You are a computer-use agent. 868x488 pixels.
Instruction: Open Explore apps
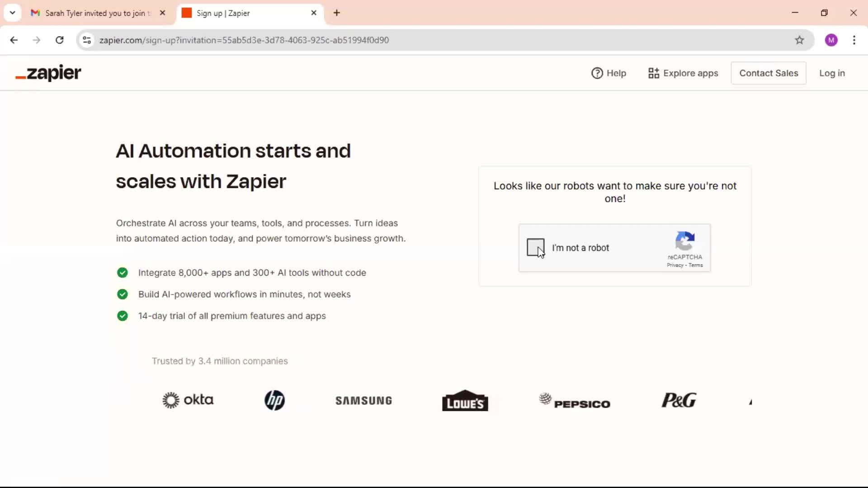click(x=683, y=73)
